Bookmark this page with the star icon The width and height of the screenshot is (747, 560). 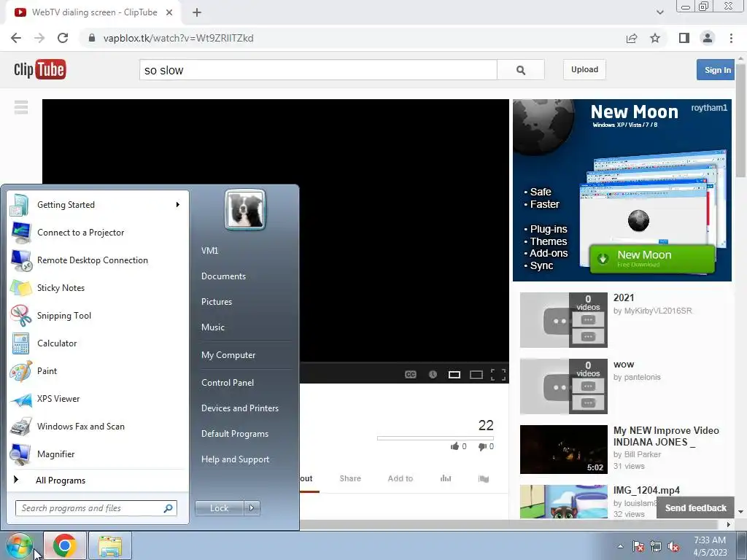point(655,38)
